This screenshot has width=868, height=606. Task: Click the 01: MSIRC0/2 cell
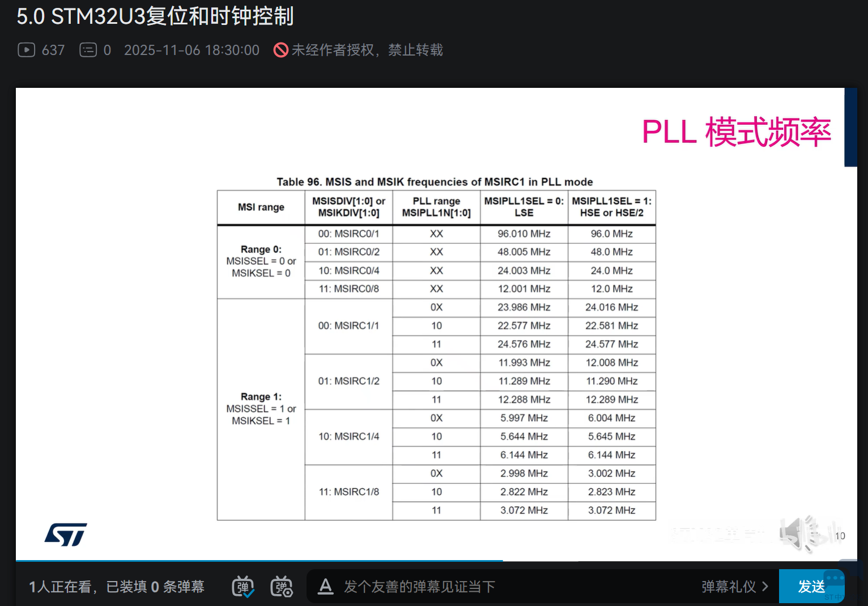tap(349, 252)
